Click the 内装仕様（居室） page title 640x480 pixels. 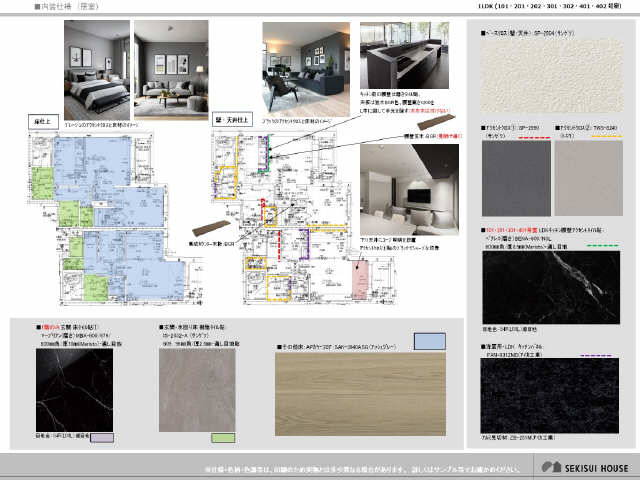67,7
